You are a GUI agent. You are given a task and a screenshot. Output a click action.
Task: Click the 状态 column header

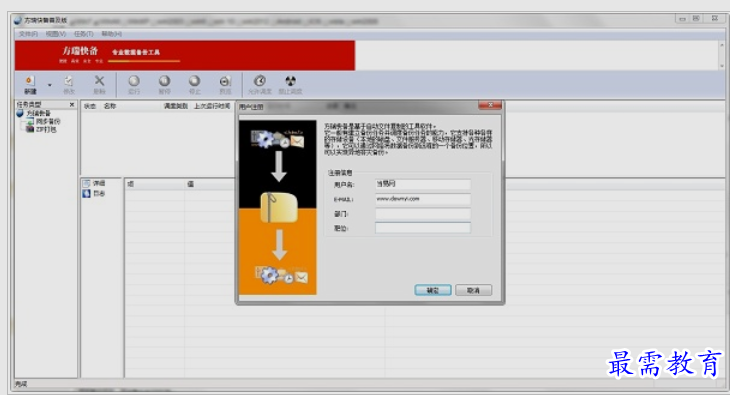pyautogui.click(x=89, y=106)
